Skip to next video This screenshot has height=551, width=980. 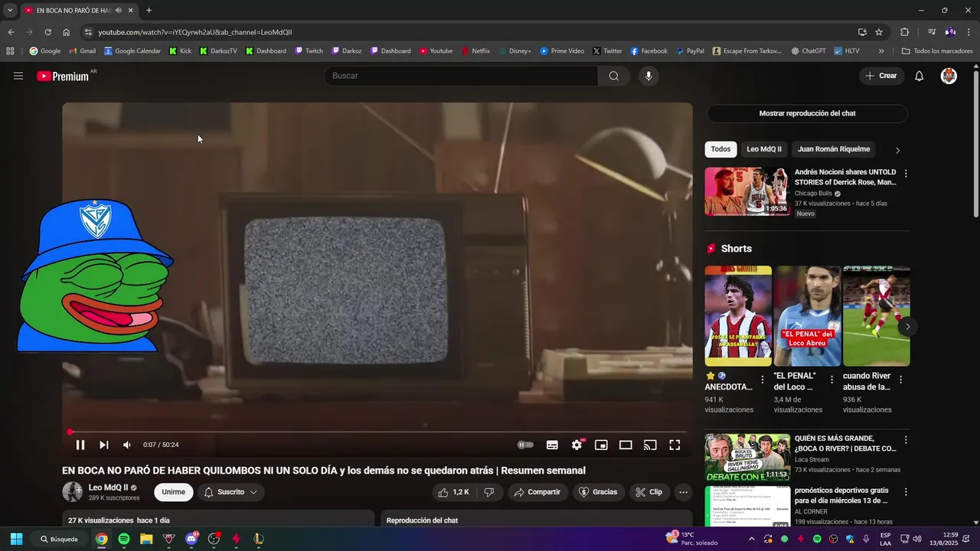(x=104, y=445)
